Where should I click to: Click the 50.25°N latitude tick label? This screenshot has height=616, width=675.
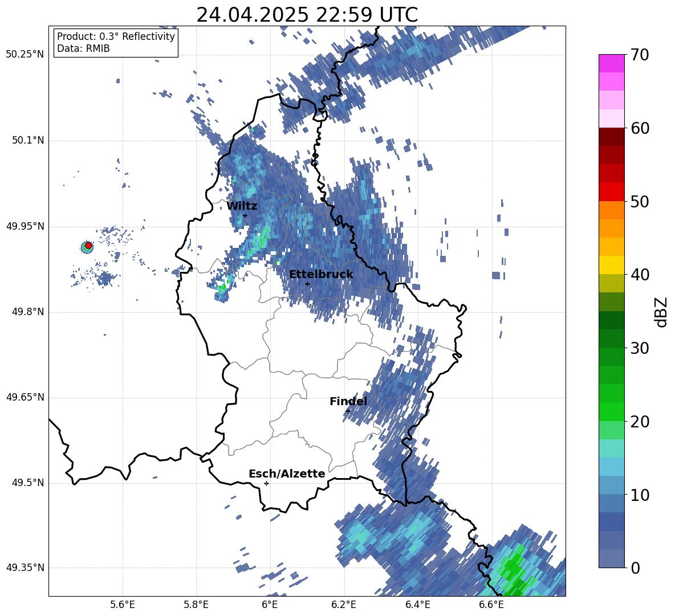tap(25, 55)
